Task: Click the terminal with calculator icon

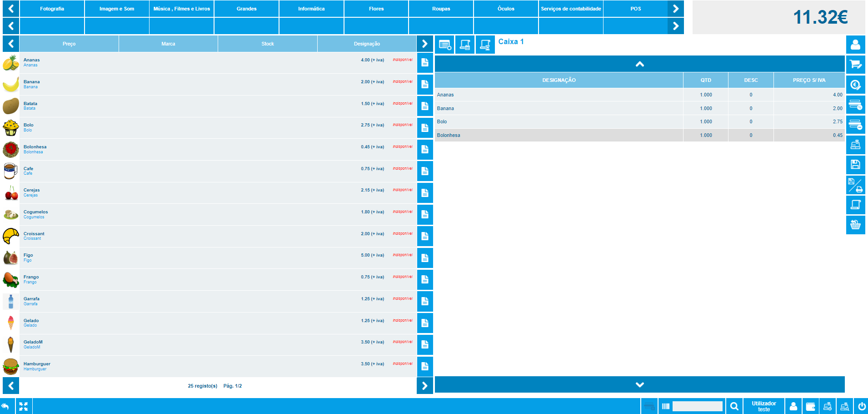Action: point(464,45)
